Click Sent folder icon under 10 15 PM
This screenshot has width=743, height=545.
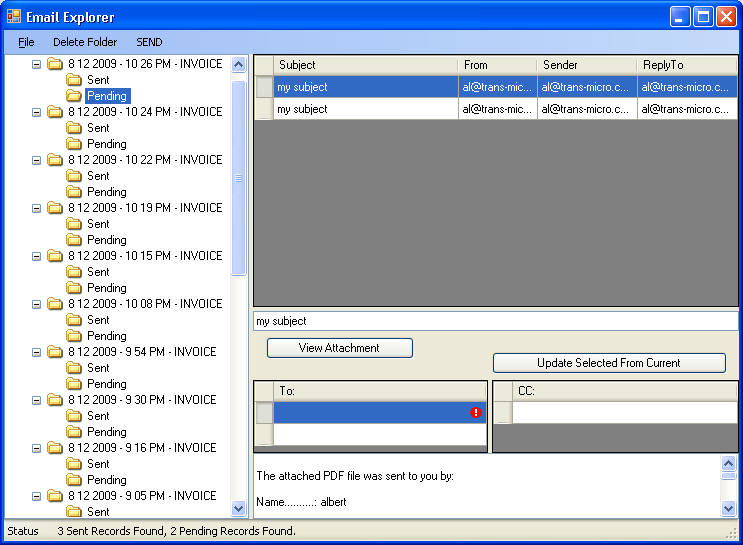pyautogui.click(x=74, y=272)
